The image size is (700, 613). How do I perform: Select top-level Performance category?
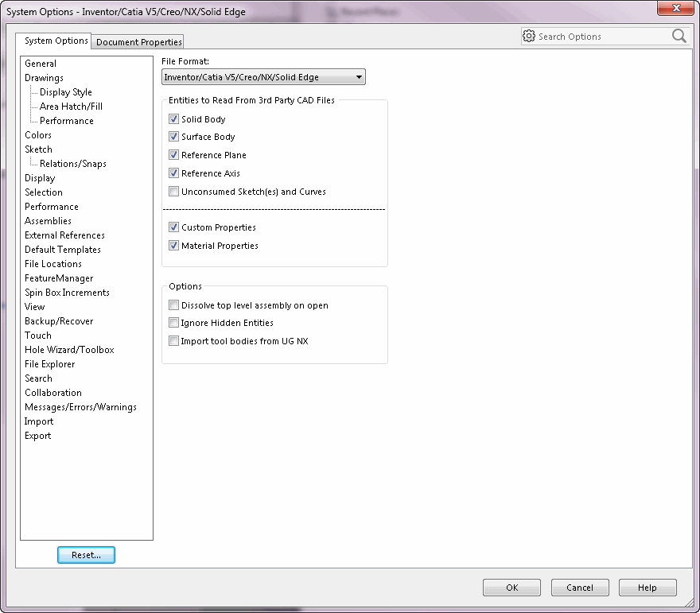(52, 206)
